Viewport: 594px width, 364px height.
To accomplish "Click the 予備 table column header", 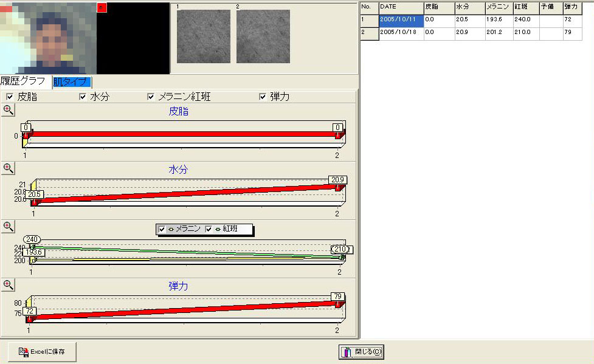I will point(551,8).
